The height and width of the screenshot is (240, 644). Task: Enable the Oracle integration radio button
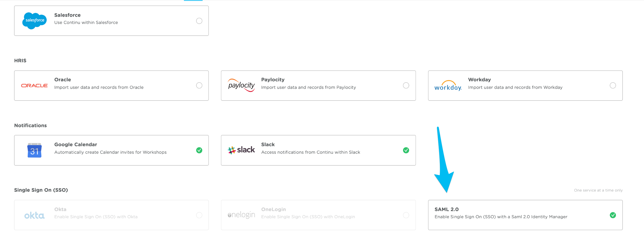(199, 86)
